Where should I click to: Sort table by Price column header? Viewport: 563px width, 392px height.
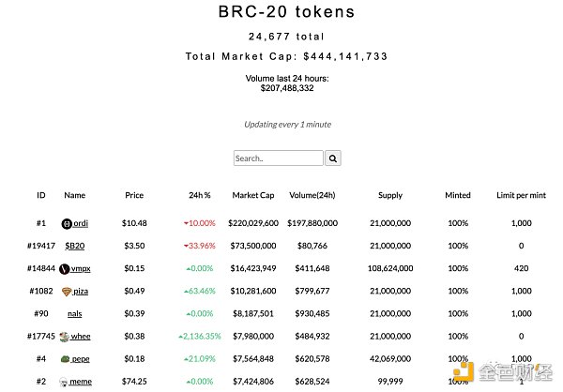coord(134,195)
